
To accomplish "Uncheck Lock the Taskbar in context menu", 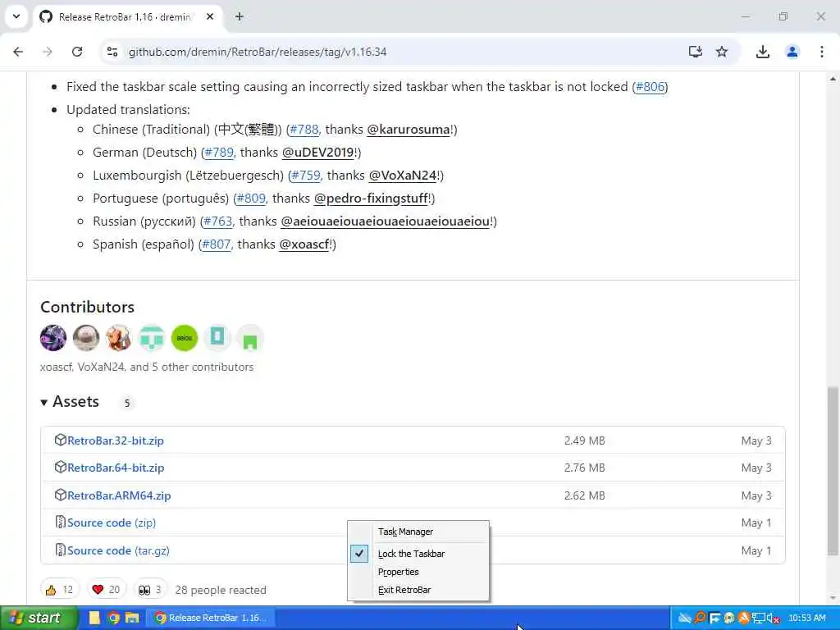I will click(418, 554).
